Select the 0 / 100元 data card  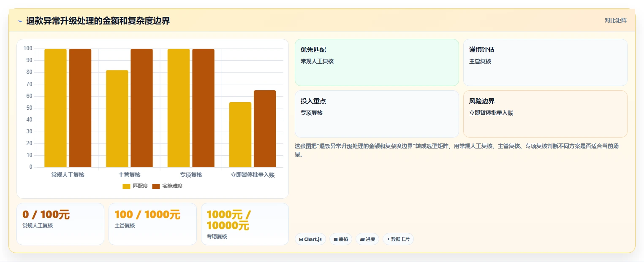(x=60, y=224)
